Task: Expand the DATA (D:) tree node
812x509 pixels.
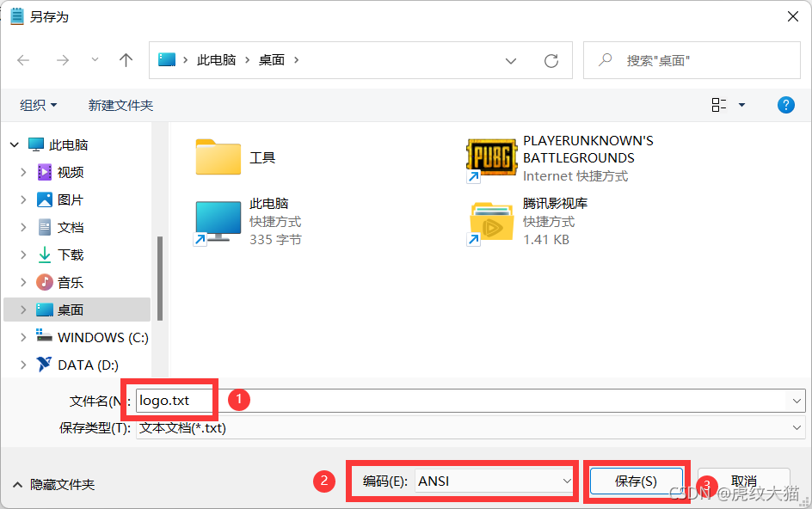Action: point(23,365)
